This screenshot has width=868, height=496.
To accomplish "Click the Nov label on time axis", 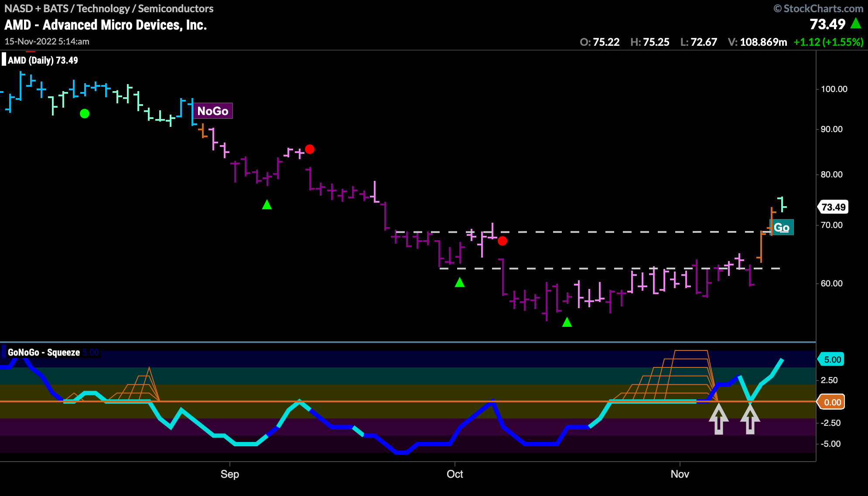I will point(680,474).
